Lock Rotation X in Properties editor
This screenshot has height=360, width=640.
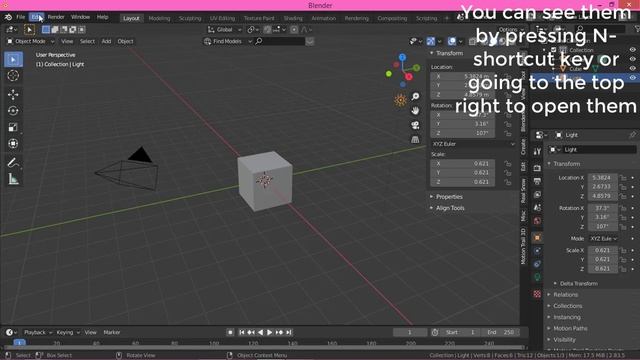point(623,208)
